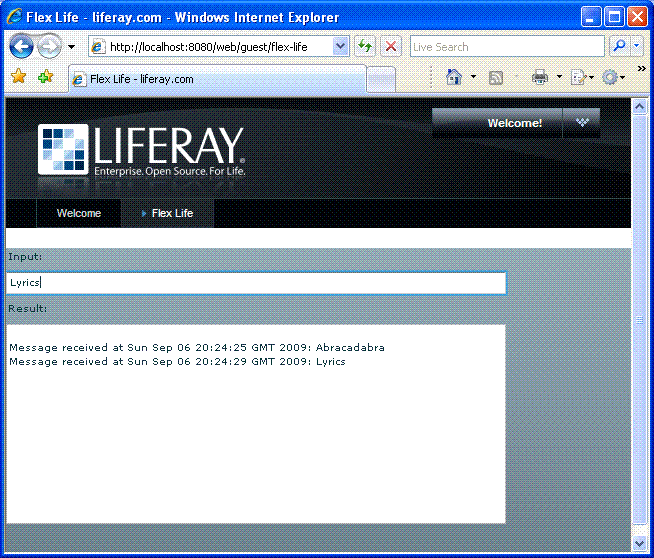Click the Flex Life - liferay.com browser tab

(215, 79)
